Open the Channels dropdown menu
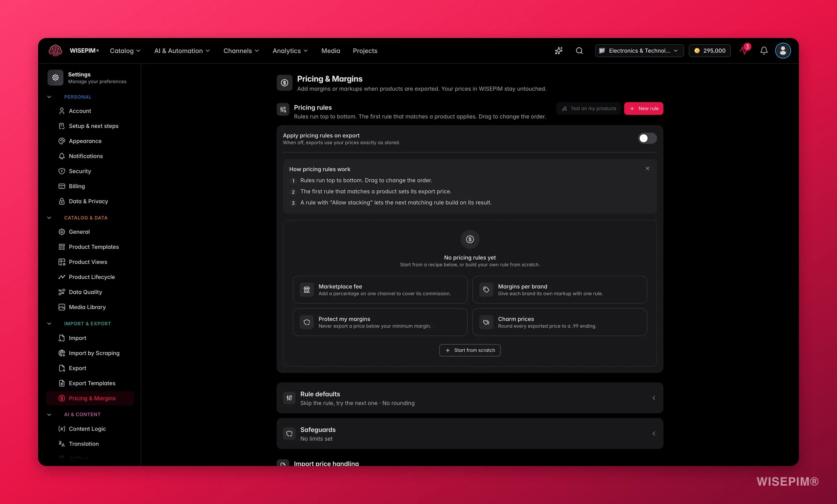The image size is (837, 504). click(x=241, y=51)
